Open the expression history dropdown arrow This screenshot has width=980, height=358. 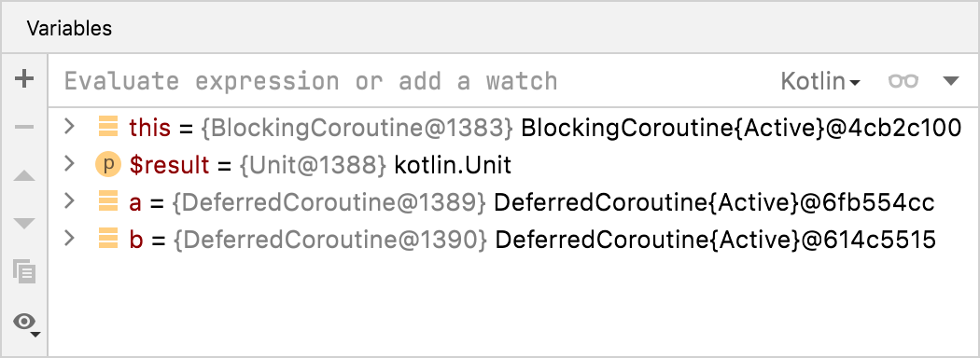click(x=951, y=80)
